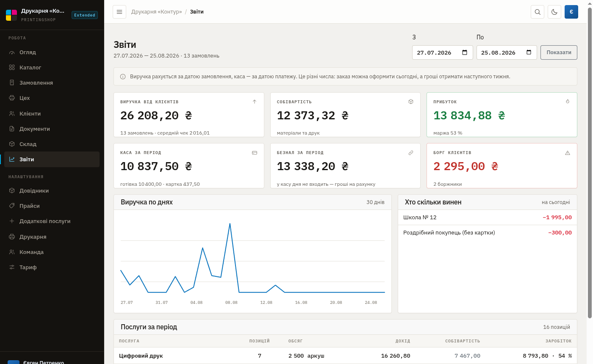Click the Заробіток column header
The width and height of the screenshot is (593, 364).
[x=559, y=341]
